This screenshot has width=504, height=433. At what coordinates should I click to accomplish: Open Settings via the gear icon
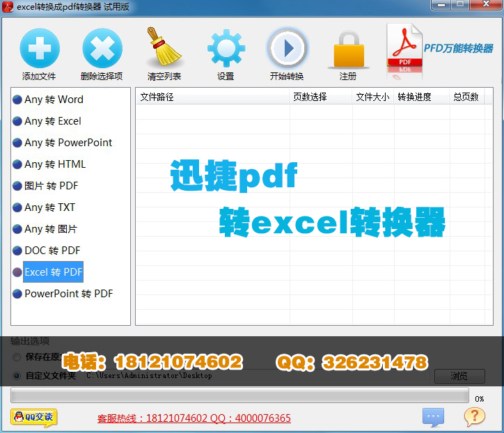coord(226,48)
